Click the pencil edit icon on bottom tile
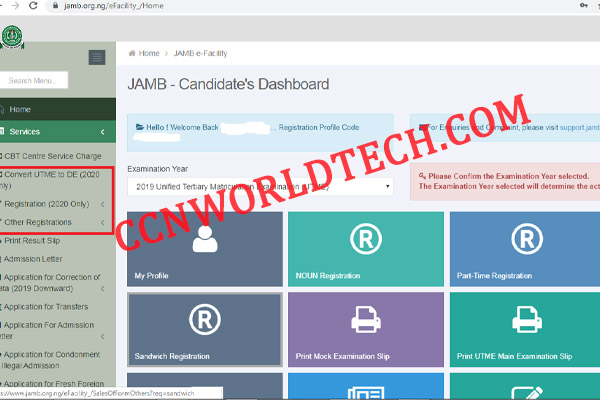Screen dimensions: 600x400 (527, 393)
